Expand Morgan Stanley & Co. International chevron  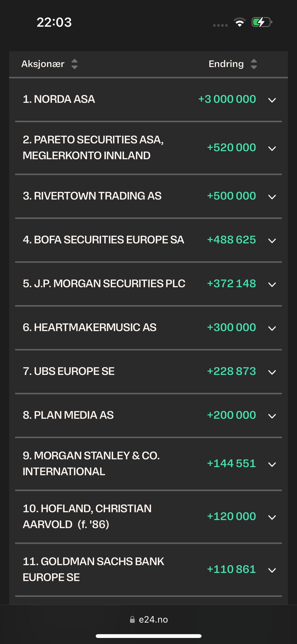click(272, 464)
